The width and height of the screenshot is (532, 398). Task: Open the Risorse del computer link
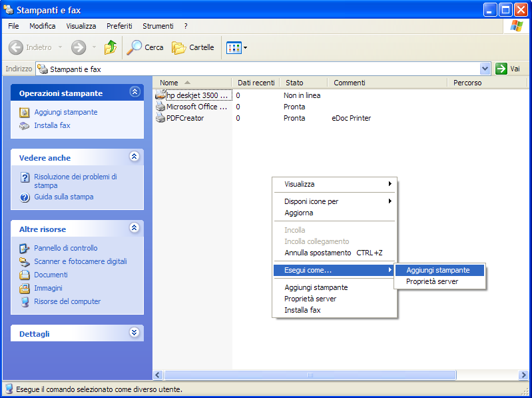67,301
